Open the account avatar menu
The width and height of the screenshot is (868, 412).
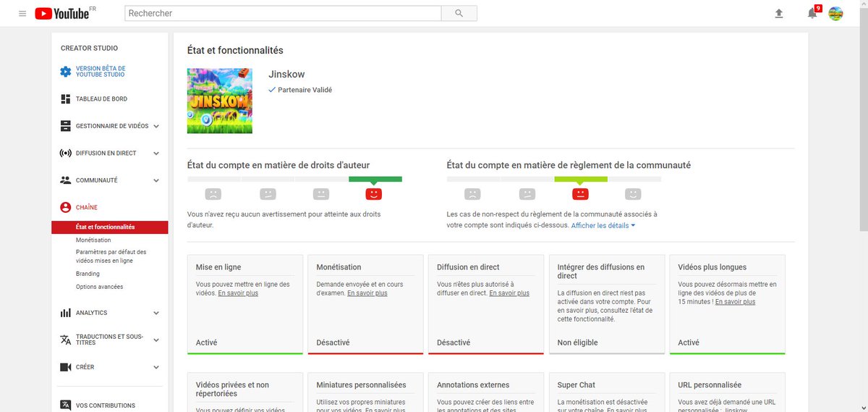point(835,13)
